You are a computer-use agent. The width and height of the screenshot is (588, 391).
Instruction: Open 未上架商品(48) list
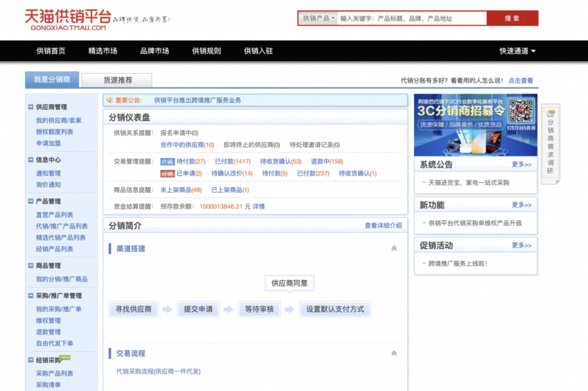tap(181, 190)
